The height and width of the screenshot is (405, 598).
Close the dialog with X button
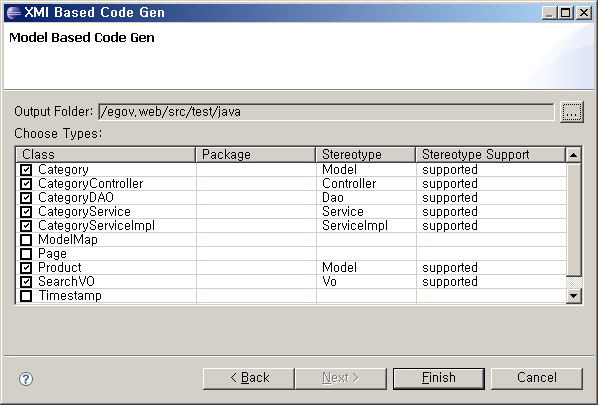click(584, 13)
